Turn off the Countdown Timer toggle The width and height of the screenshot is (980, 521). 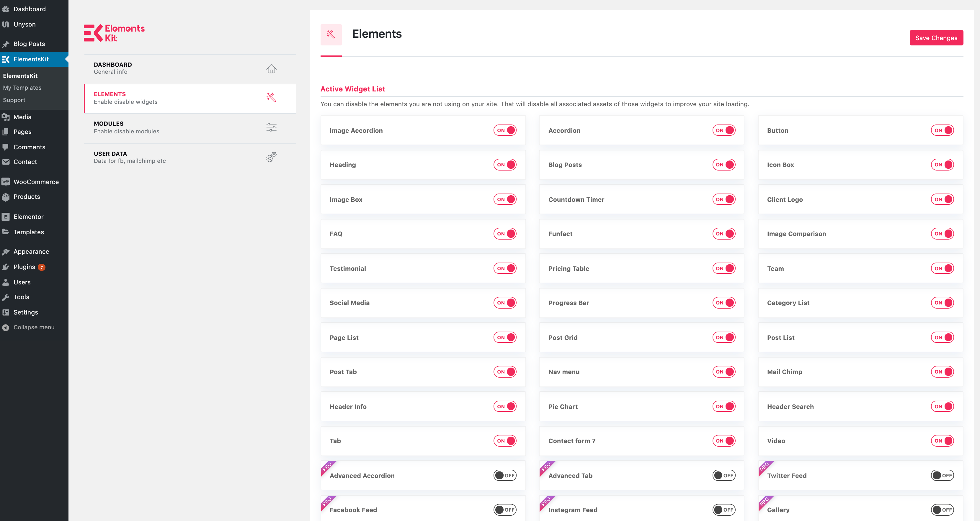tap(723, 199)
